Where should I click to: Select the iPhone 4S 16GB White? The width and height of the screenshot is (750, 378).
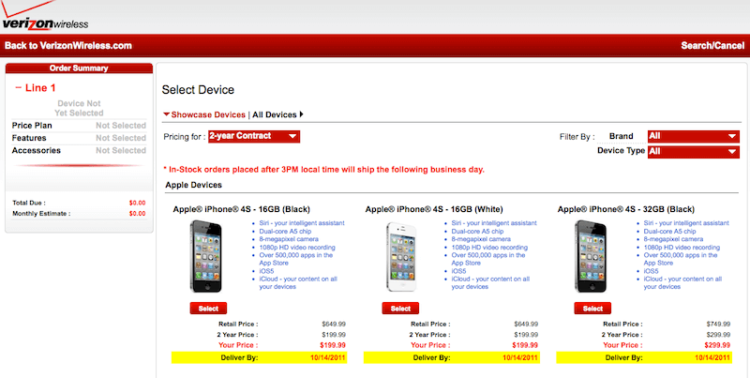coord(400,308)
